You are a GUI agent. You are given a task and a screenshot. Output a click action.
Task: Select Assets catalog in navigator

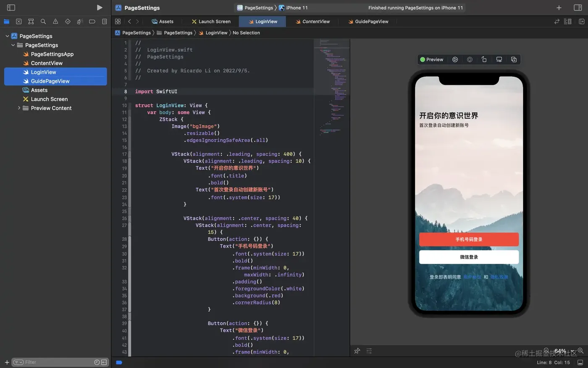39,90
